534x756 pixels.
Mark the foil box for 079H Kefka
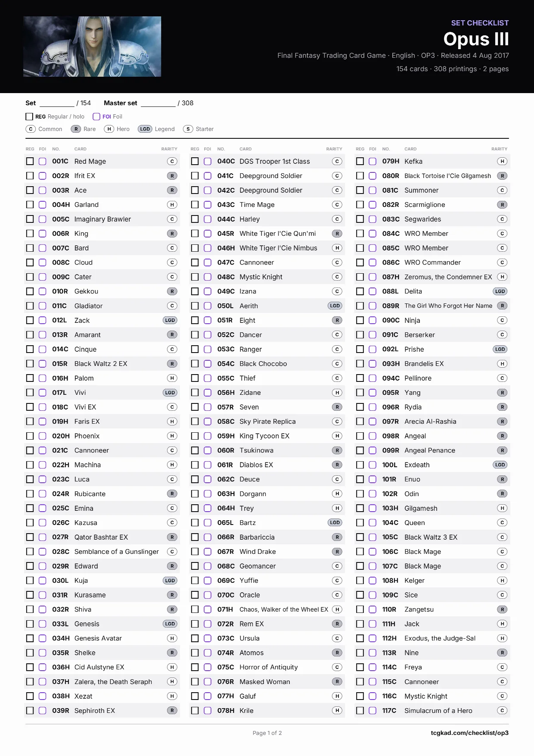click(x=373, y=161)
